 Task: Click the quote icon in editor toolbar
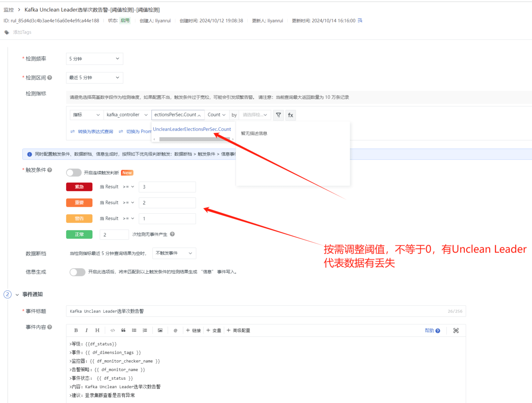click(x=123, y=330)
